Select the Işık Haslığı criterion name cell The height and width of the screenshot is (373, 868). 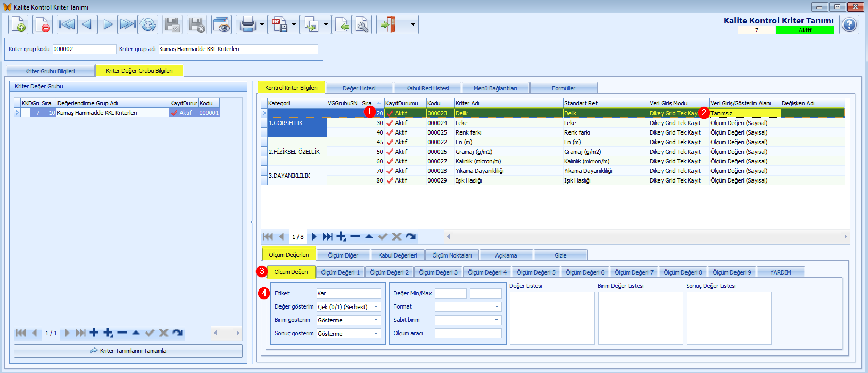point(508,180)
